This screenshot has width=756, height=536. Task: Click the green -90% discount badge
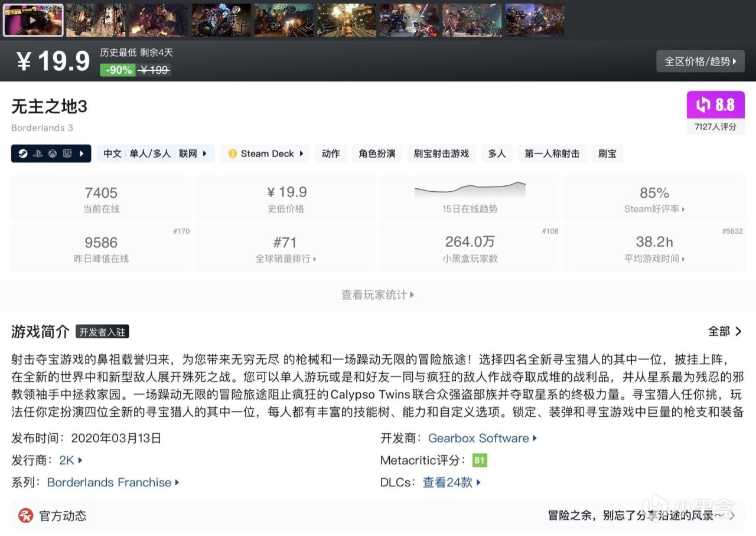click(119, 70)
